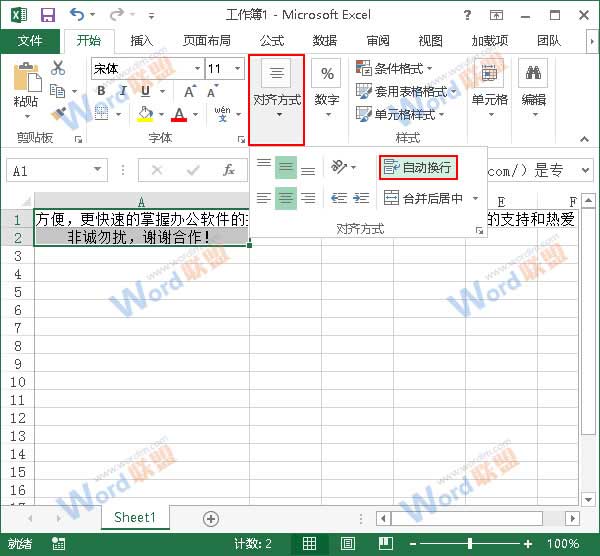This screenshot has height=556, width=600.
Task: Click zoom in plus button
Action: pos(528,543)
